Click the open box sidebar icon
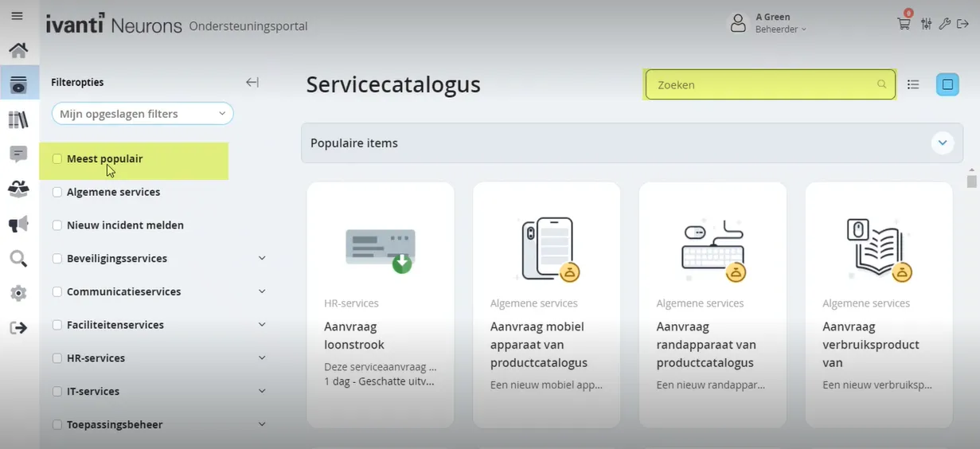The height and width of the screenshot is (449, 980). click(18, 189)
